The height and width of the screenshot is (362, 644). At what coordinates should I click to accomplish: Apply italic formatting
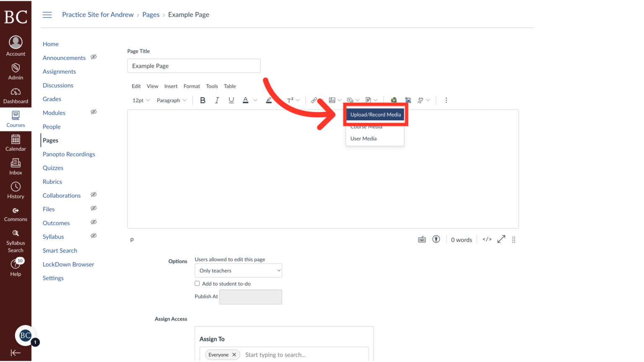click(x=217, y=100)
